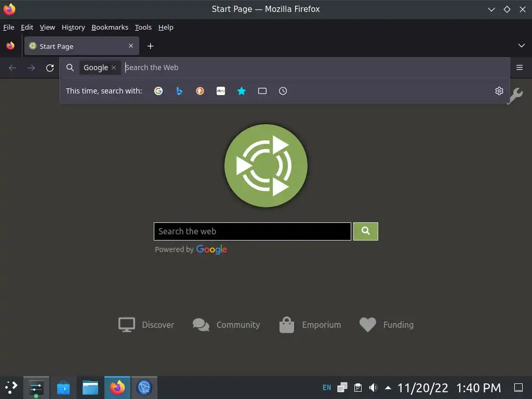
Task: Open System Settings from taskbar
Action: [x=36, y=388]
